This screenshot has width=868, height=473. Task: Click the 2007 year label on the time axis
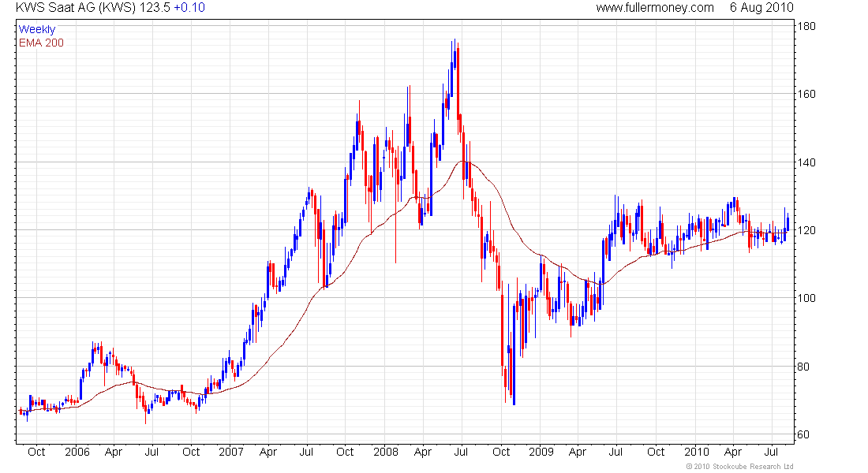(231, 452)
